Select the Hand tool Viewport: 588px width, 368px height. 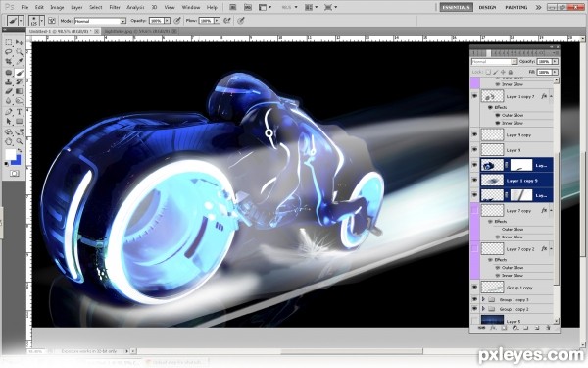[x=8, y=141]
